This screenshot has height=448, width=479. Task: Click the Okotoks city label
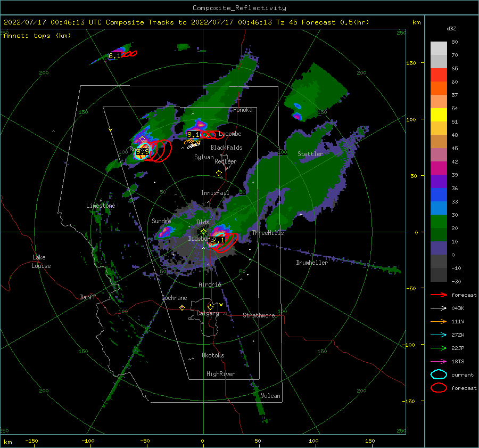[213, 355]
